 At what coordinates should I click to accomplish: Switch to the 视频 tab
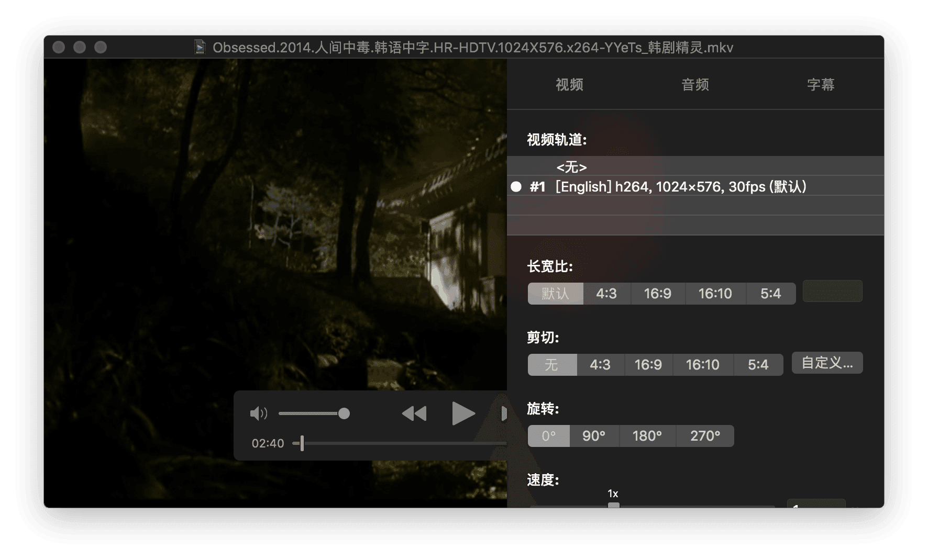(x=569, y=85)
